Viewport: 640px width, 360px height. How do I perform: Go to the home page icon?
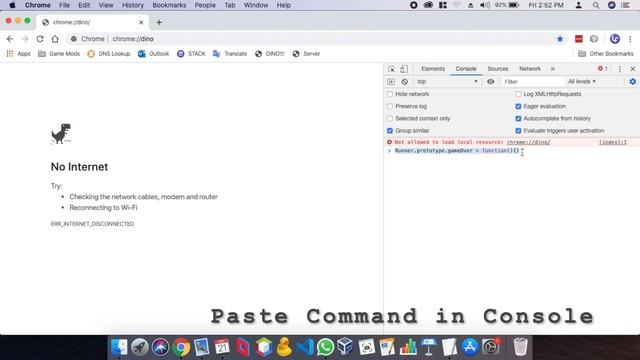point(55,39)
